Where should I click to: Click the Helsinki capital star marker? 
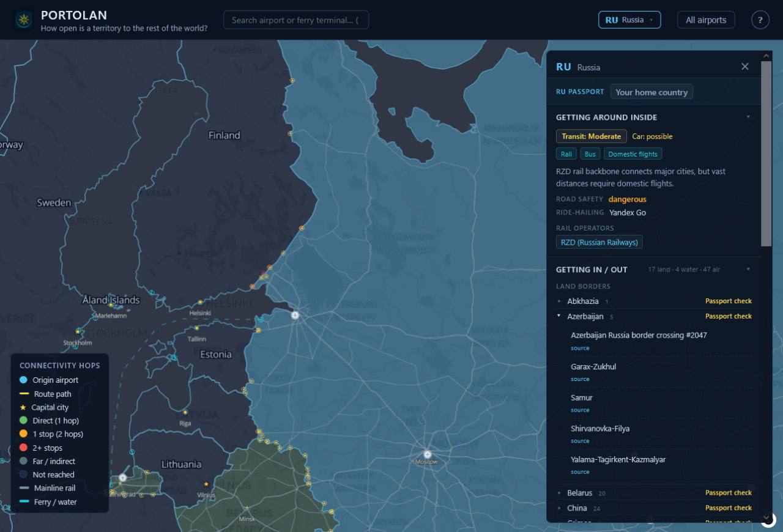(x=200, y=303)
